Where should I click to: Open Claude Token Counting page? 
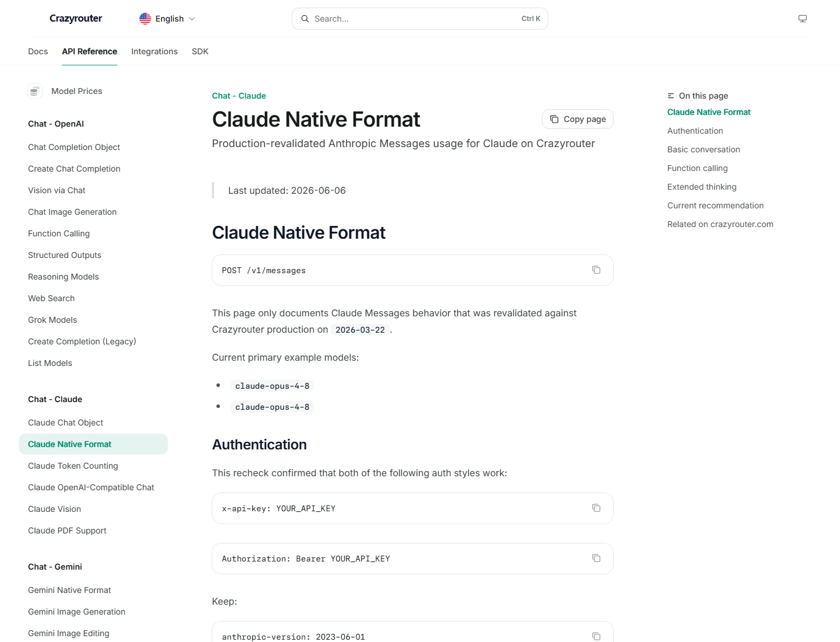73,466
